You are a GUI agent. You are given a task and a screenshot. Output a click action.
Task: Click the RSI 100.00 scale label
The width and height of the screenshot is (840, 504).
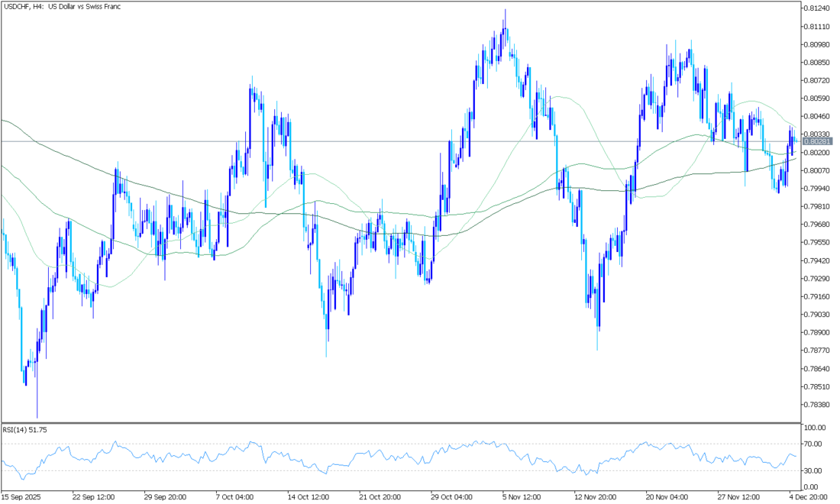[814, 428]
